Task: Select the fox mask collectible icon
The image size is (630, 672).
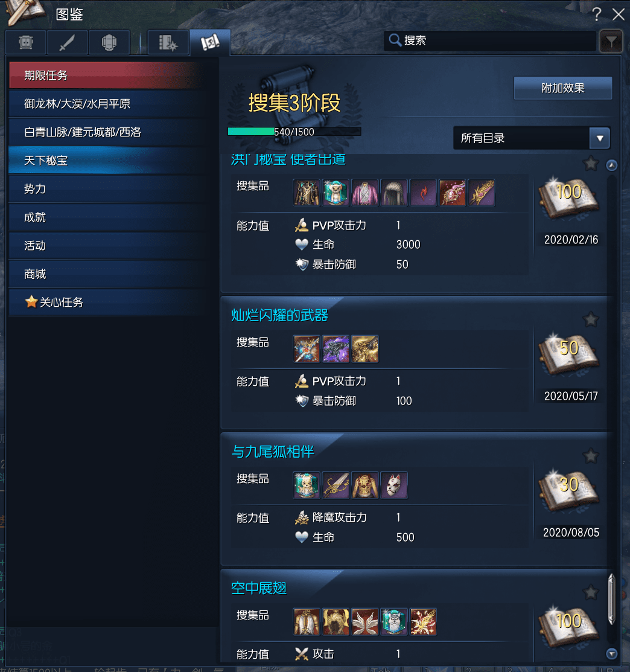Action: coord(394,485)
